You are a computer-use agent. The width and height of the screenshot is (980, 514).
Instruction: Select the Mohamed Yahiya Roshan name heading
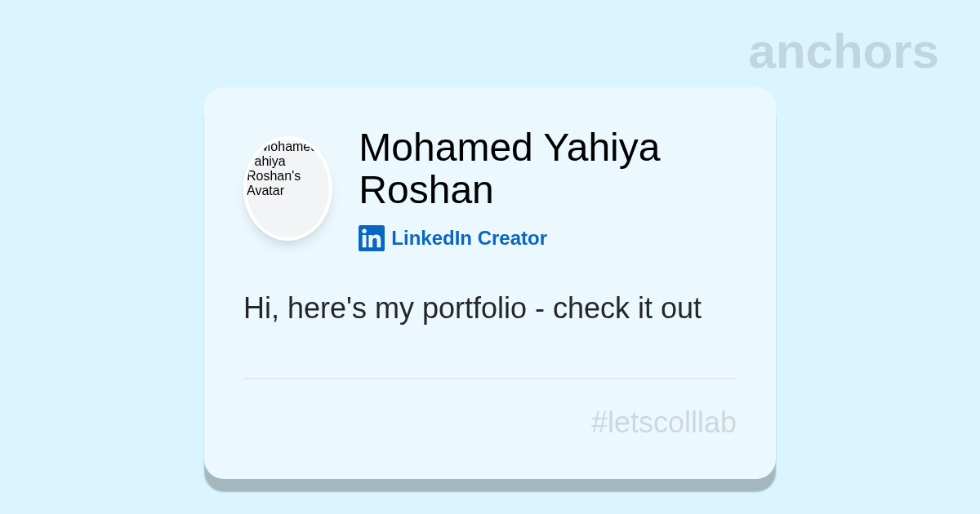coord(508,168)
